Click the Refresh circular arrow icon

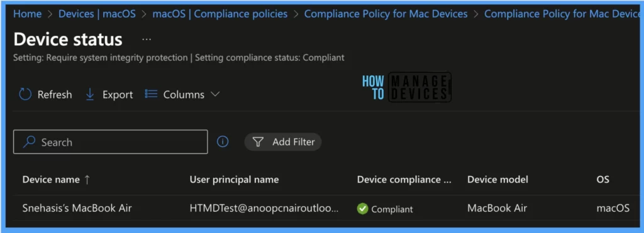tap(25, 94)
